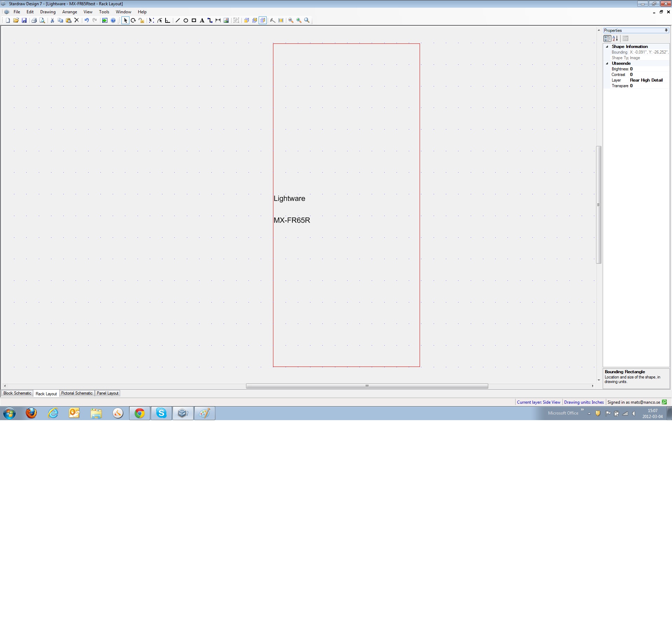The height and width of the screenshot is (619, 672).
Task: Collapse the Shape Information section
Action: (607, 47)
